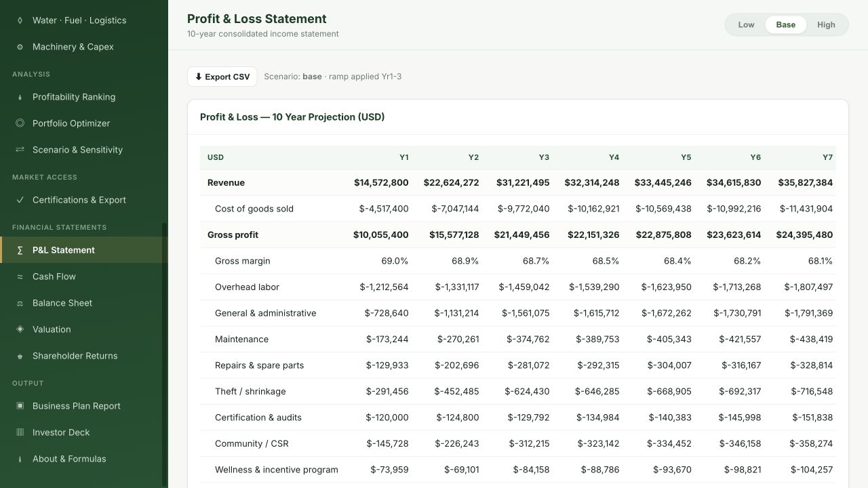Image resolution: width=868 pixels, height=488 pixels.
Task: Click the About & Formulas info icon
Action: coord(20,459)
